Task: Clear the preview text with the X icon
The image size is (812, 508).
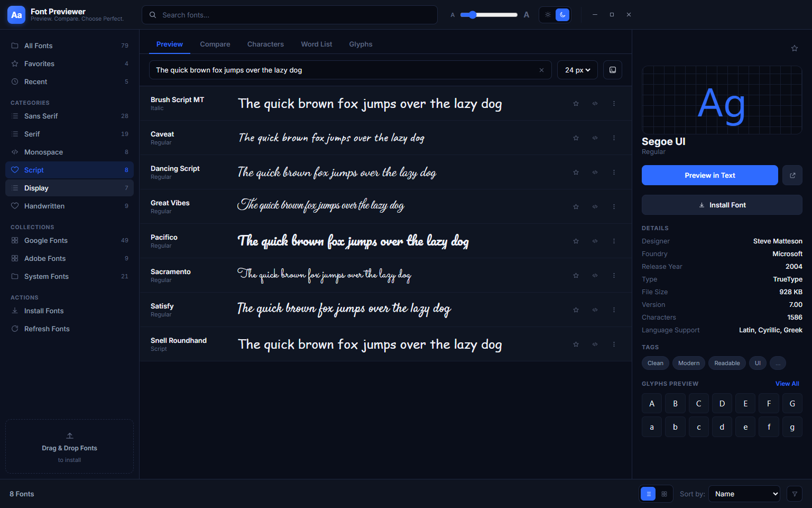Action: tap(541, 70)
